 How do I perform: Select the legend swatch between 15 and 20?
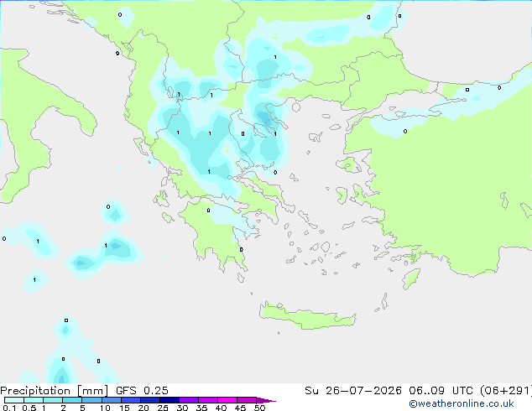pos(131,400)
